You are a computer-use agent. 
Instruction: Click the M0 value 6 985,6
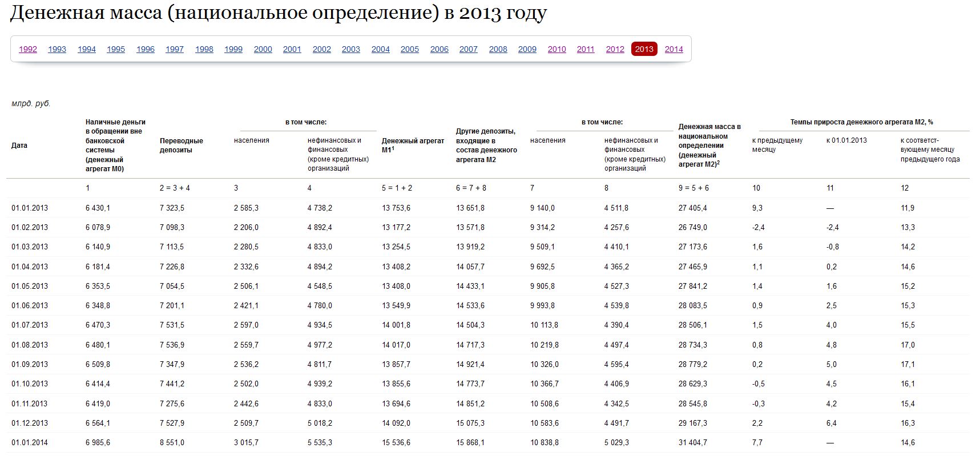click(98, 442)
